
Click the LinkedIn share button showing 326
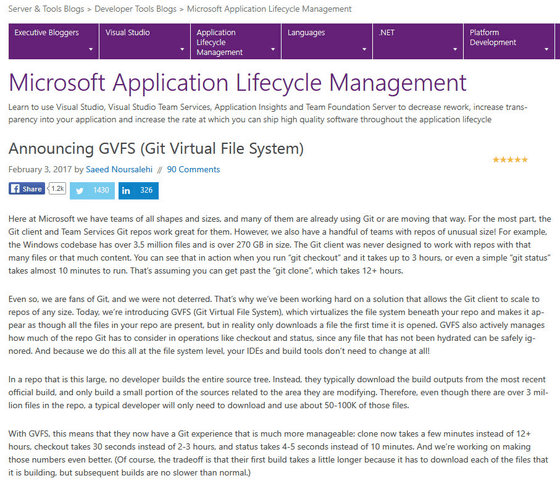139,190
